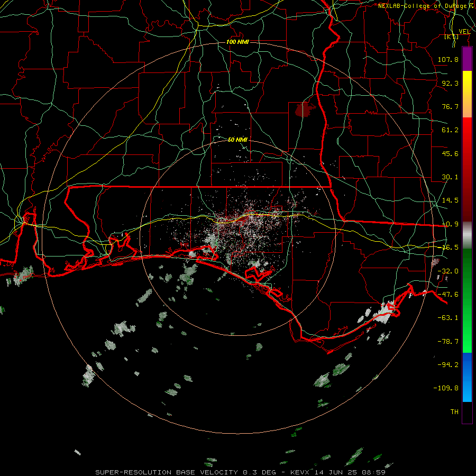The width and height of the screenshot is (476, 476).
Task: Click the VEL legend title
Action: [x=464, y=31]
